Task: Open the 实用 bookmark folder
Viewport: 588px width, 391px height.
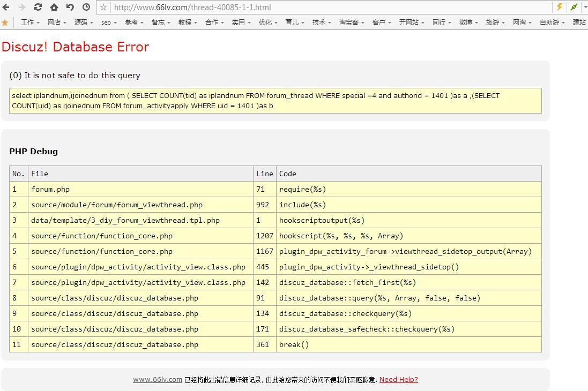Action: click(241, 22)
